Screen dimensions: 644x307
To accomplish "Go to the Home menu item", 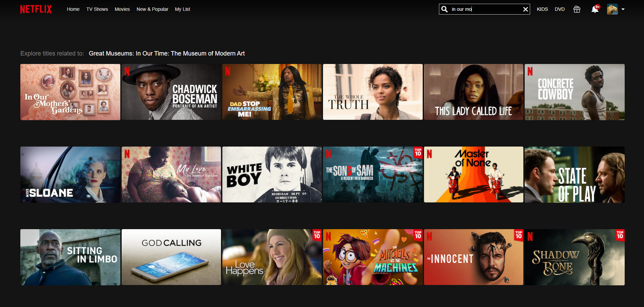I will pos(73,9).
